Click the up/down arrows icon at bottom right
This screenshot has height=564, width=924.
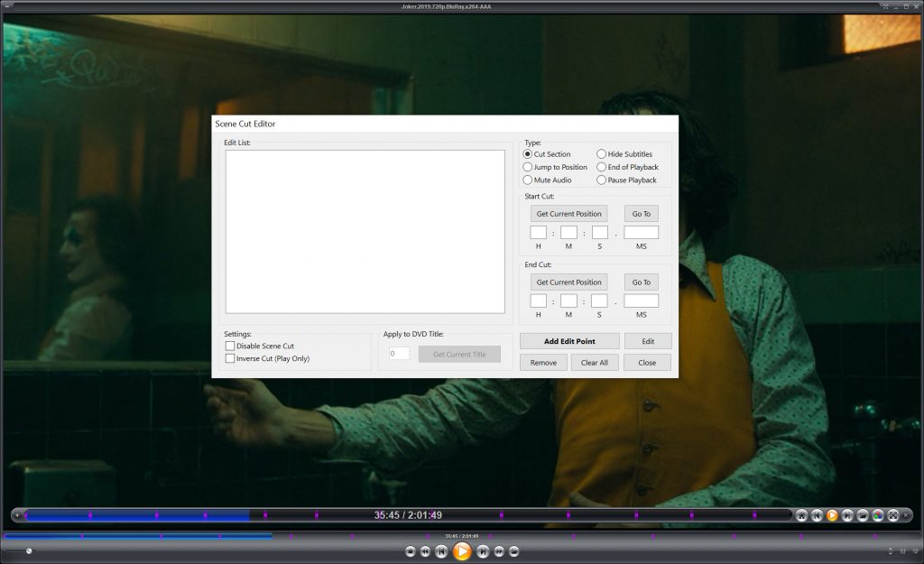(x=891, y=551)
